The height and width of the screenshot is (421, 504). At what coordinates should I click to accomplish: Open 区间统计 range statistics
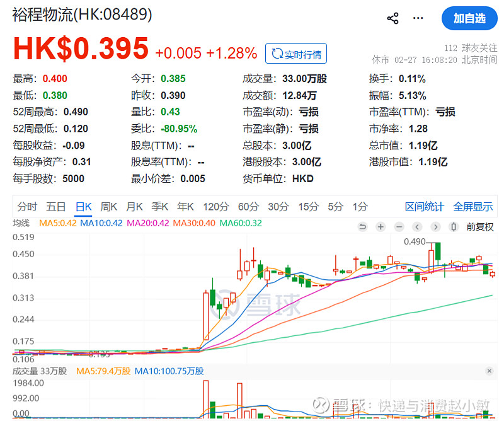424,207
